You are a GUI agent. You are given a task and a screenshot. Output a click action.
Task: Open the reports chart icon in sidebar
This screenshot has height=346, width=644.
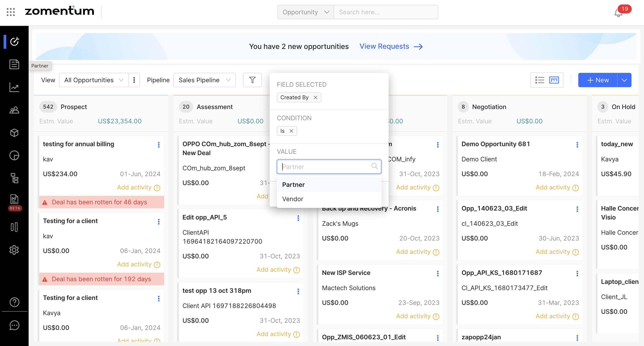tap(14, 87)
